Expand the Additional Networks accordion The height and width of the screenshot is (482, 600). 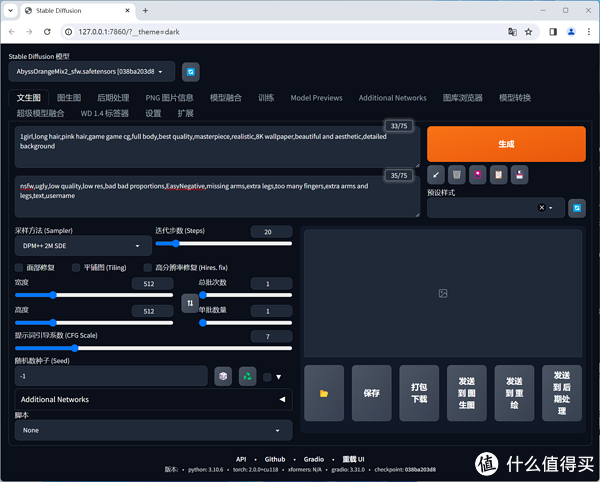[x=153, y=399]
